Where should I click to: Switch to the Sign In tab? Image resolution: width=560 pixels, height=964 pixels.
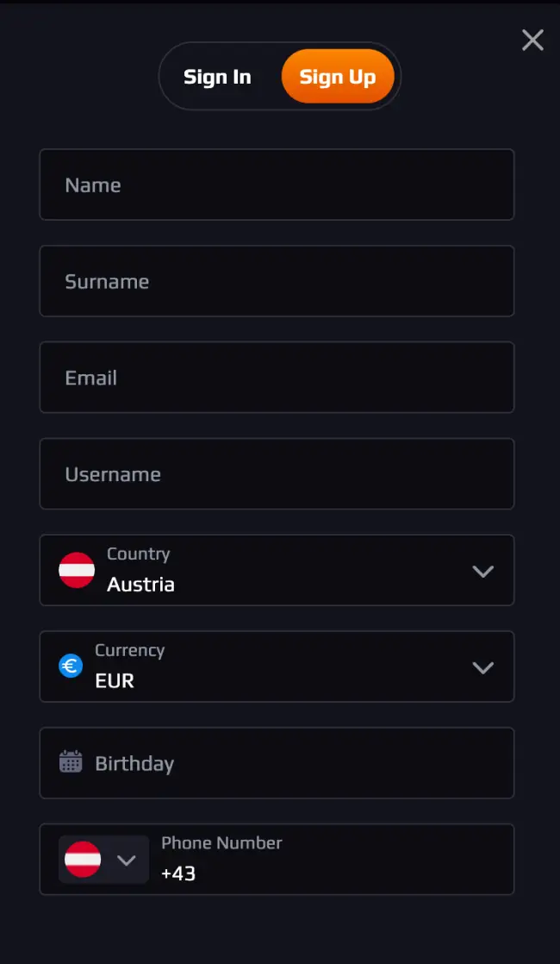pos(217,76)
